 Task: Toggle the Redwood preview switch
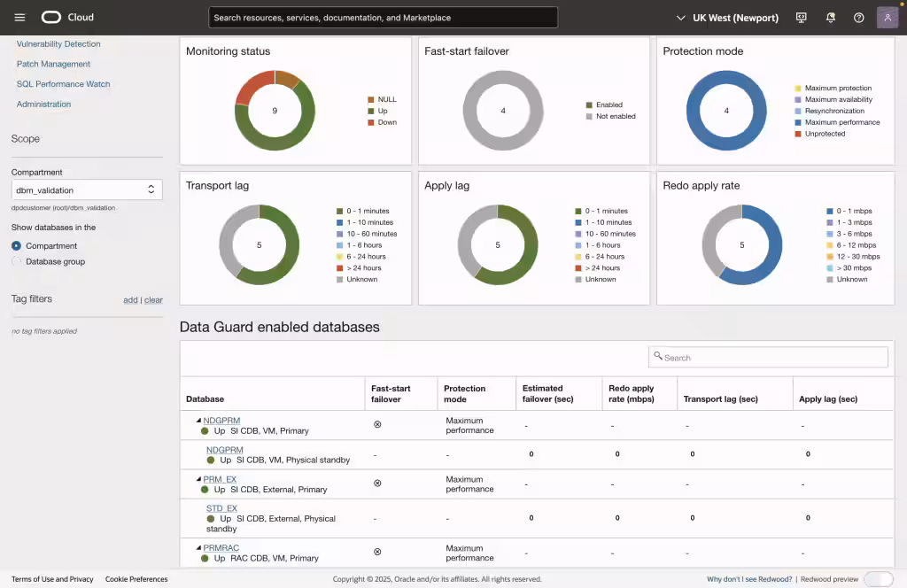click(878, 578)
